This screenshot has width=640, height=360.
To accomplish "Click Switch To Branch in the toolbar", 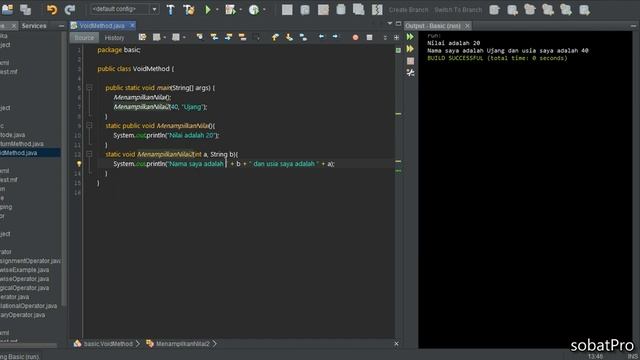I will 458,10.
